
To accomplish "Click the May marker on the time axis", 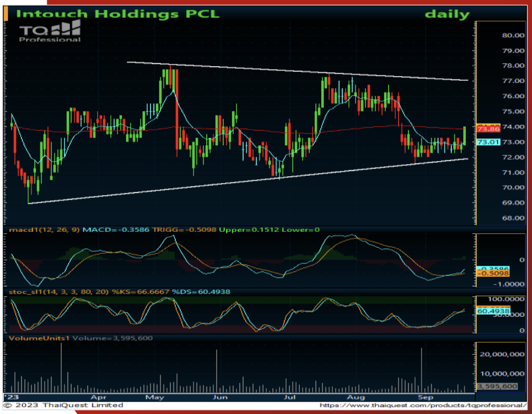I will tap(155, 398).
